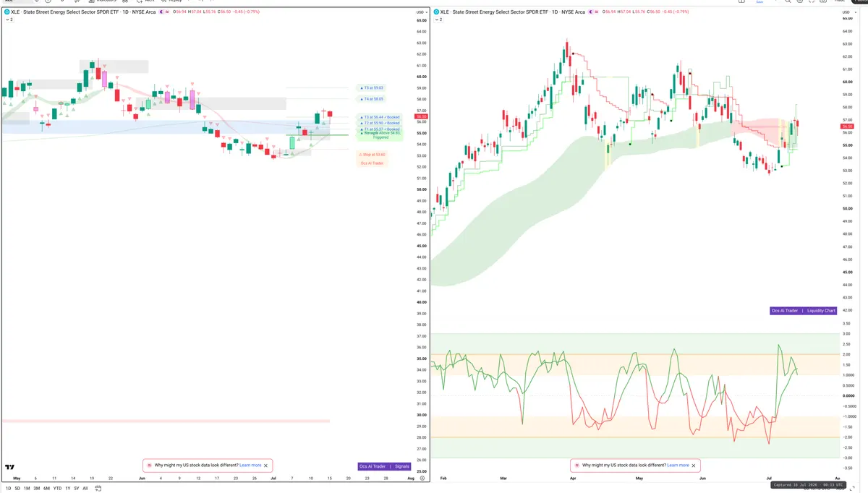
Task: Set the range to 1D
Action: [x=9, y=489]
